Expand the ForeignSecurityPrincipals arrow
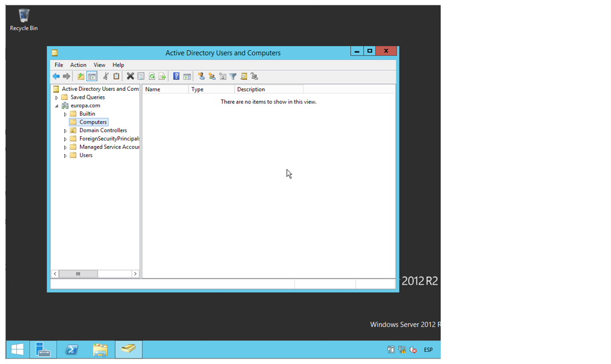Screen dimensions: 611x364 pos(65,139)
